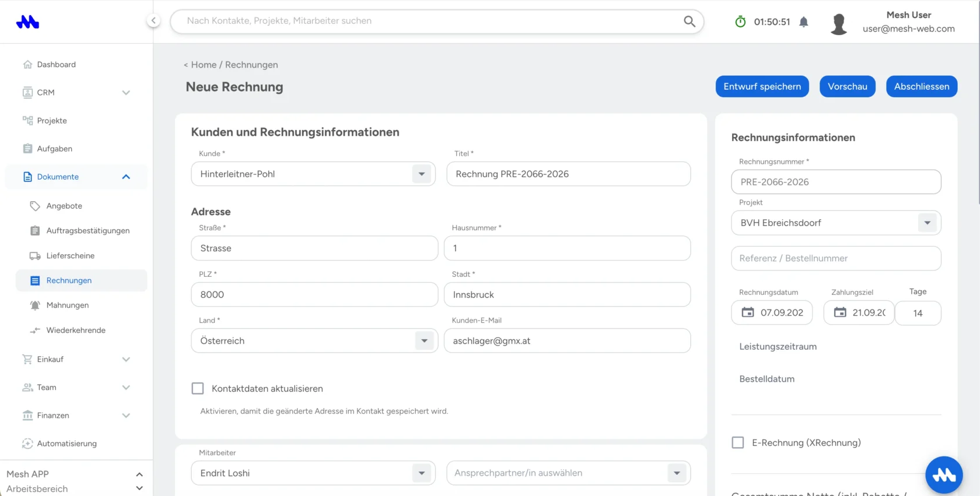Open the Rechnungsdatum calendar icon
This screenshot has height=496, width=980.
click(x=748, y=312)
